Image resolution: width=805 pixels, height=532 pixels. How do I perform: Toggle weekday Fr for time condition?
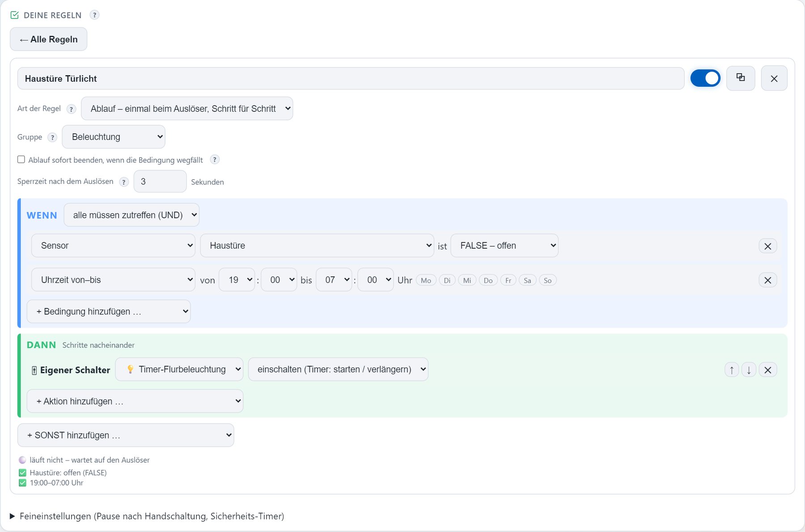[508, 280]
